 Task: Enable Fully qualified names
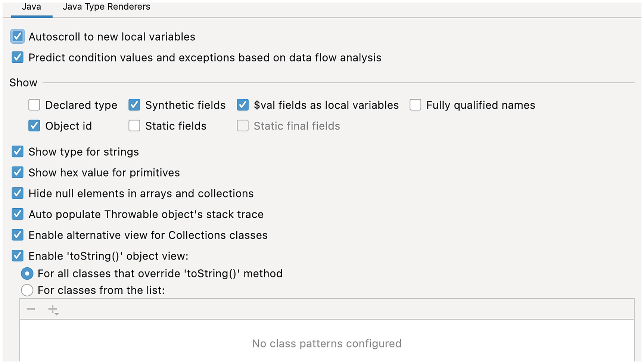415,105
